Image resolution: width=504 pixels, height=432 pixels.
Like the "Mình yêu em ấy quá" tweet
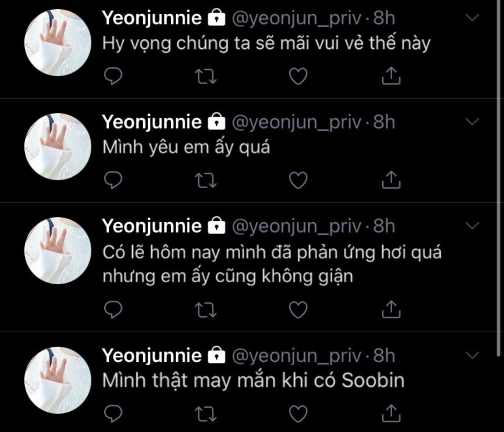coord(298,180)
